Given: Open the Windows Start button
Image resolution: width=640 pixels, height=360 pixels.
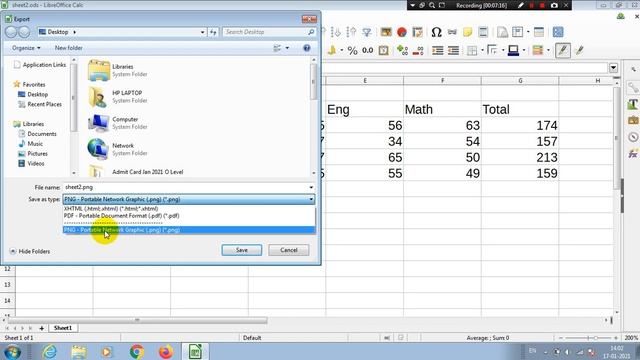Looking at the screenshot, I should 13,351.
